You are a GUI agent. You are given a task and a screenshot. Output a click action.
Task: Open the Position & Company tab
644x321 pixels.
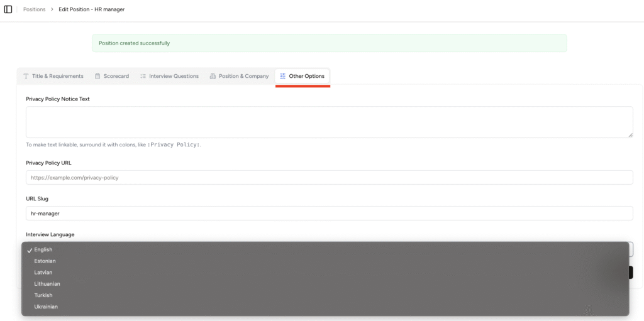pos(238,76)
